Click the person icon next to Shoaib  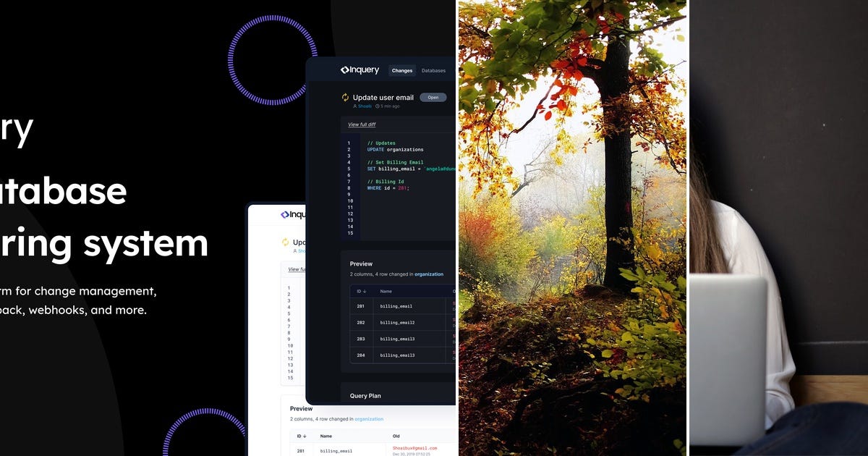tap(355, 106)
